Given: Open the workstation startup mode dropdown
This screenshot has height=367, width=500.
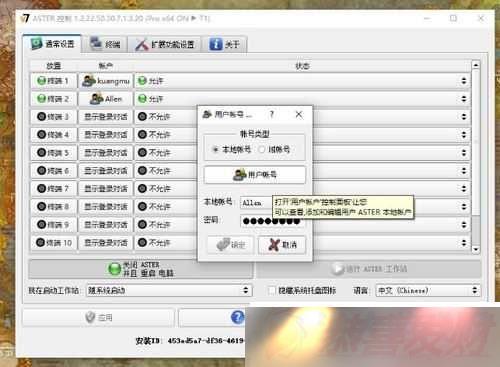Looking at the screenshot, I should (169, 290).
